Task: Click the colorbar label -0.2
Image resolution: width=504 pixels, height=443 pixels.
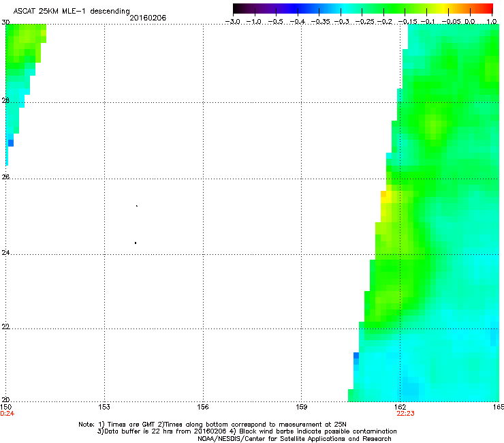Action: pos(384,22)
